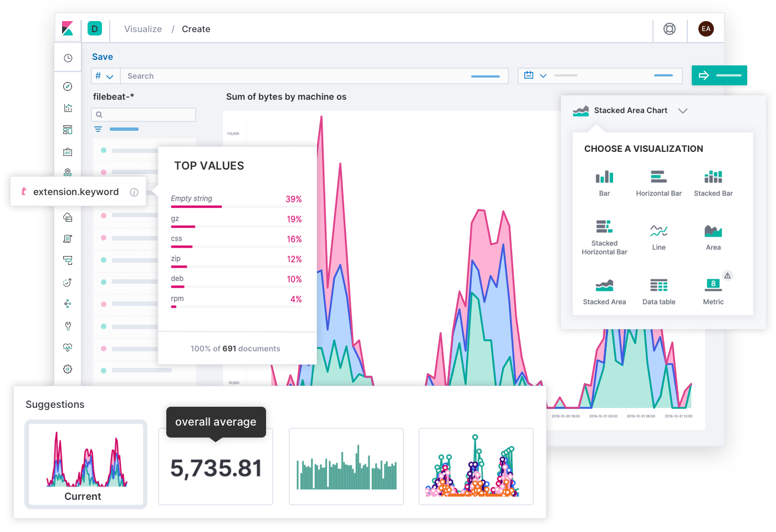Open the recently viewed clock icon

[68, 58]
